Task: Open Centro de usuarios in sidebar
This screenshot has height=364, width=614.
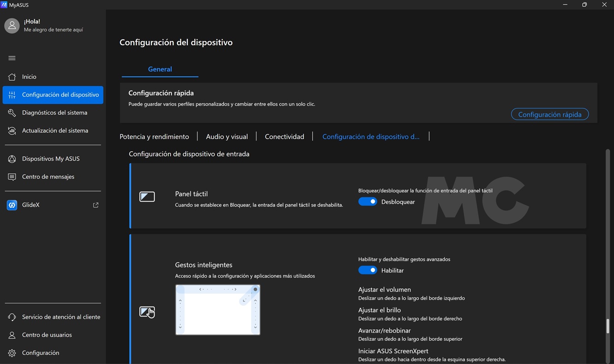Action: (47, 335)
